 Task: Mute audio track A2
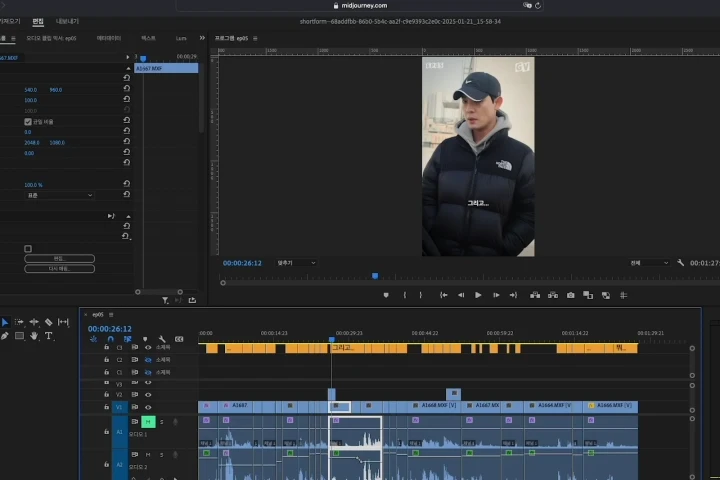148,455
